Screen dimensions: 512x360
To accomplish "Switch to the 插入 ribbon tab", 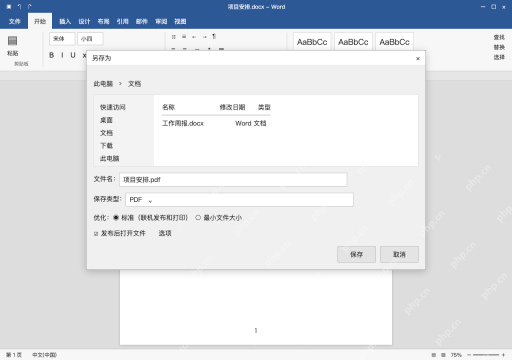I will pos(65,21).
